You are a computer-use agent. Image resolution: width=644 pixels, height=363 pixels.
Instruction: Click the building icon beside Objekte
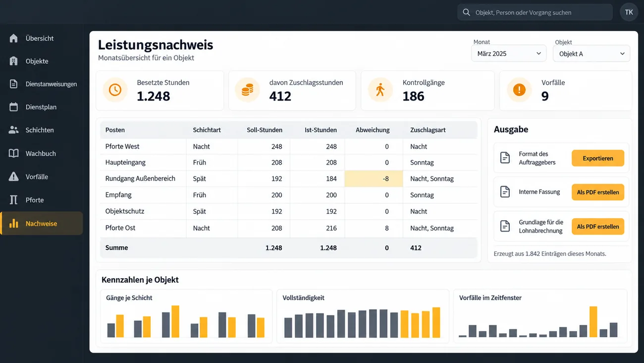14,61
